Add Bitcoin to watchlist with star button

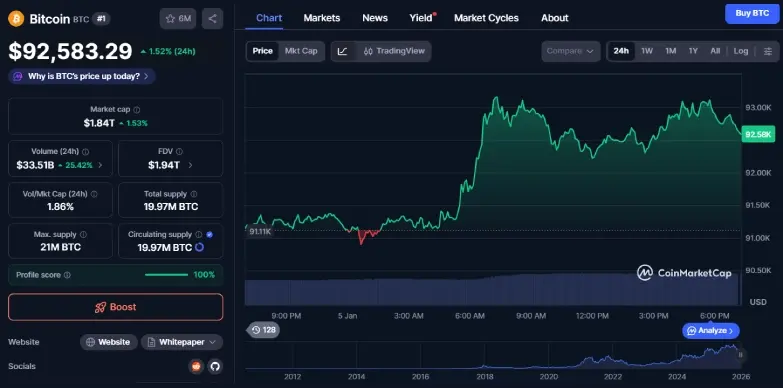pos(178,19)
